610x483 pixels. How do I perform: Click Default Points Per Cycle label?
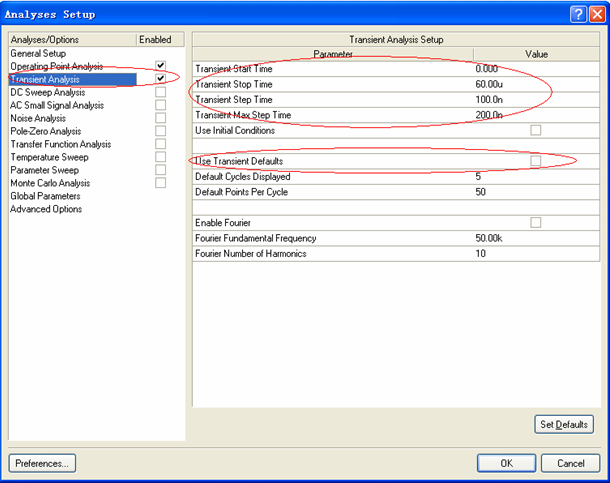(x=242, y=192)
